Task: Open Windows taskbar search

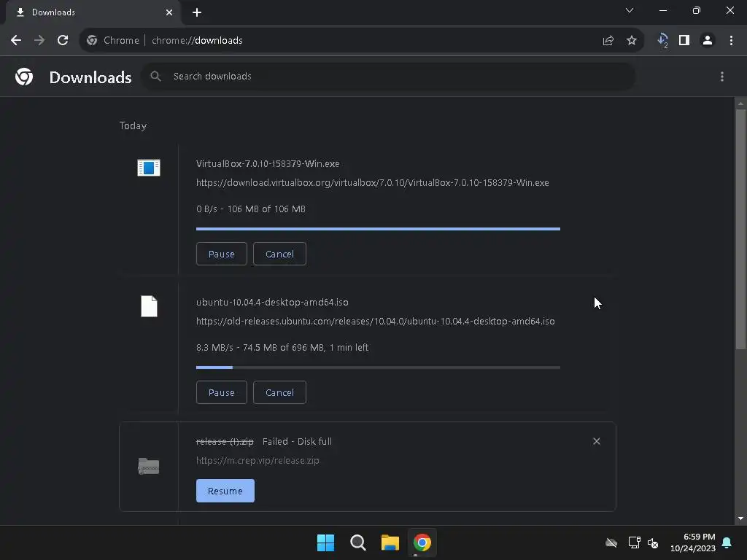Action: (357, 542)
